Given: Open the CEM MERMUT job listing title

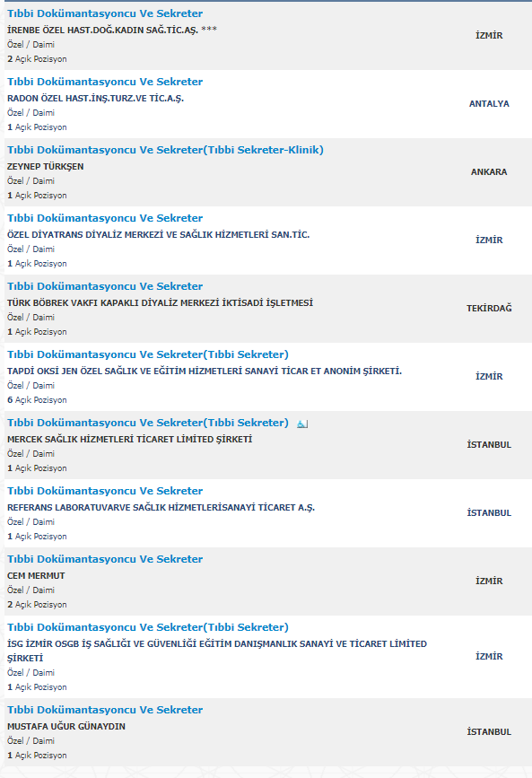Looking at the screenshot, I should [105, 559].
